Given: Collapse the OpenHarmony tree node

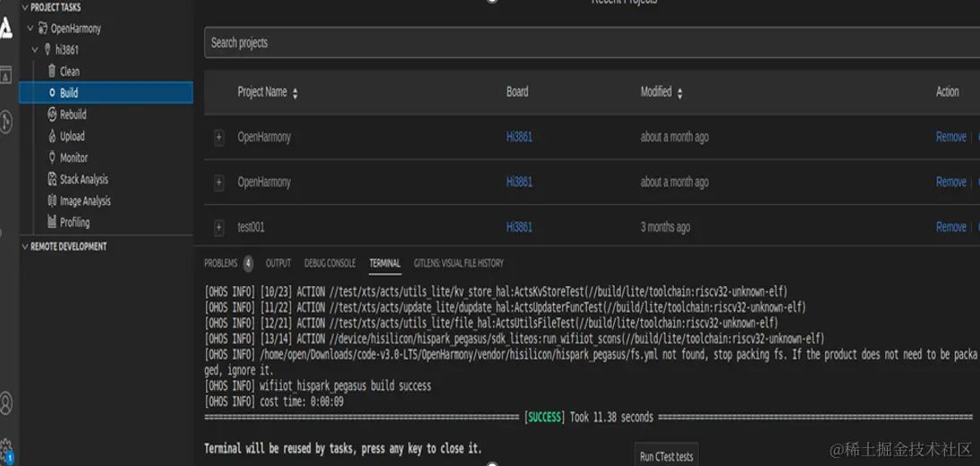Looking at the screenshot, I should click(x=30, y=28).
